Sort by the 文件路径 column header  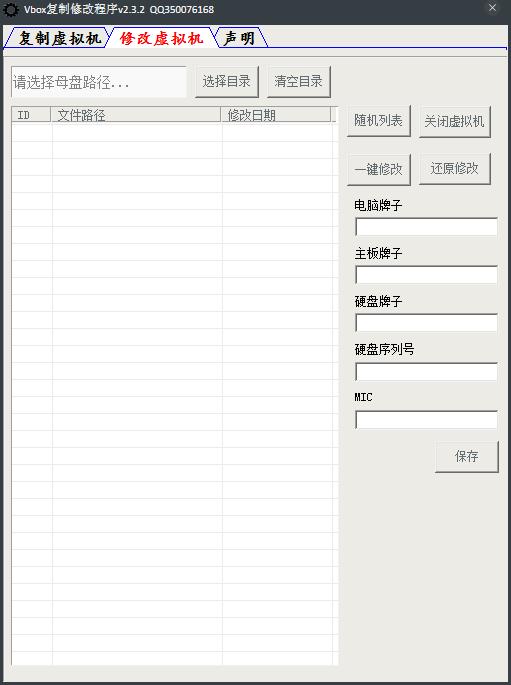[136, 115]
